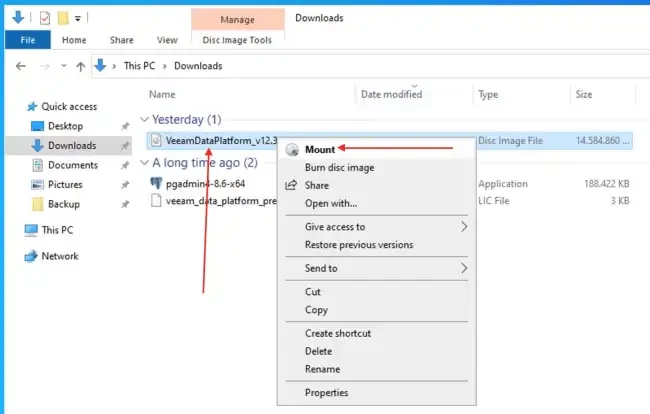The width and height of the screenshot is (650, 414).
Task: Click the Disc Image File type cell
Action: click(510, 141)
